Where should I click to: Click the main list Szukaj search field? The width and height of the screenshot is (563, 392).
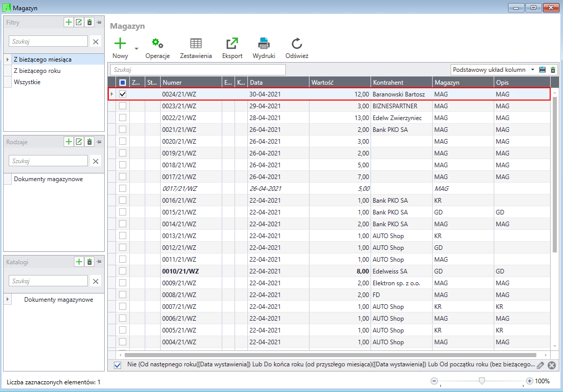198,70
